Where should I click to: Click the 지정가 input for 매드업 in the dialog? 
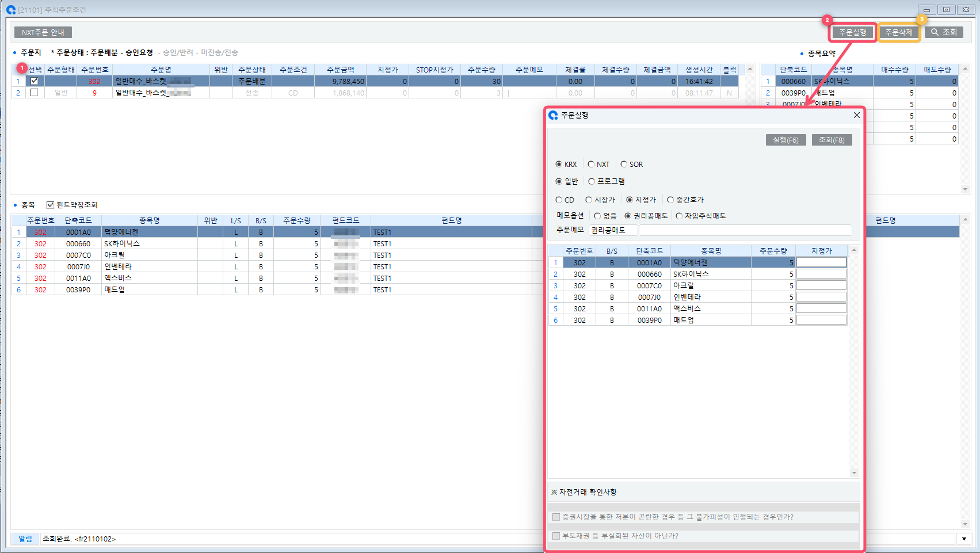[x=821, y=320]
